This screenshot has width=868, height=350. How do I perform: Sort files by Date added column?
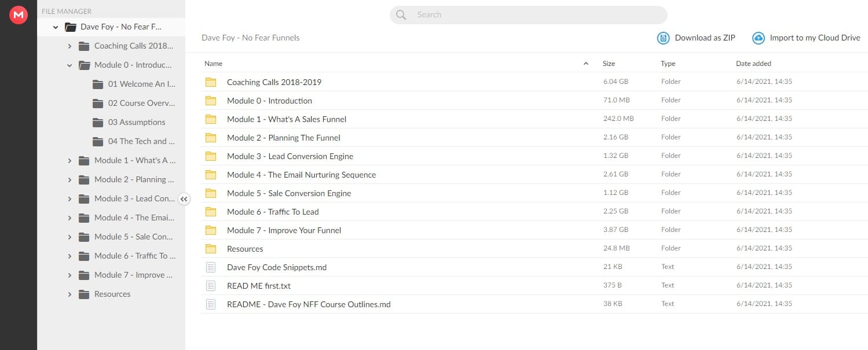point(753,64)
